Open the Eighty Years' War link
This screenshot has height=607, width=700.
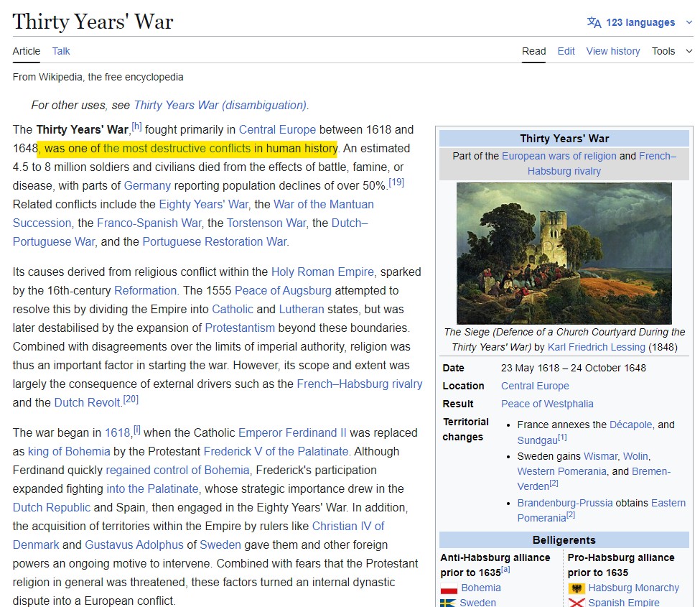204,204
